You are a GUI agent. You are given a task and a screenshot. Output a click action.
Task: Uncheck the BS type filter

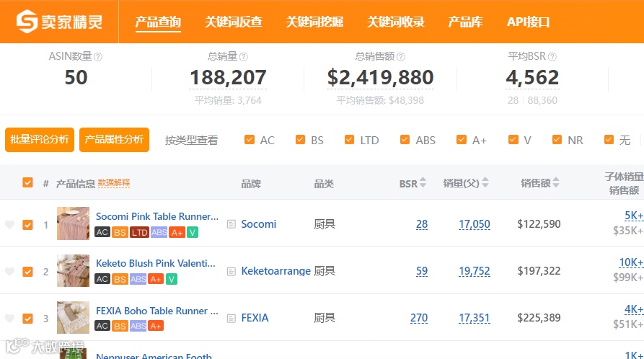300,140
